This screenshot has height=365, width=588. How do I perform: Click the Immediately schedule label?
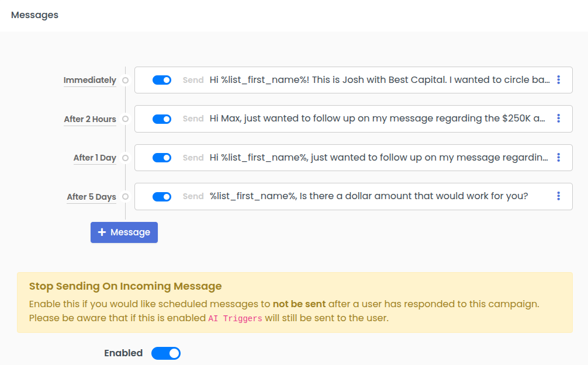89,80
